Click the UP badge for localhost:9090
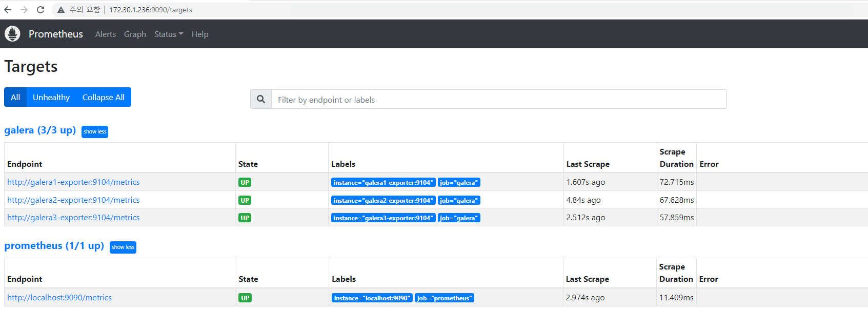868x327 pixels. point(245,298)
